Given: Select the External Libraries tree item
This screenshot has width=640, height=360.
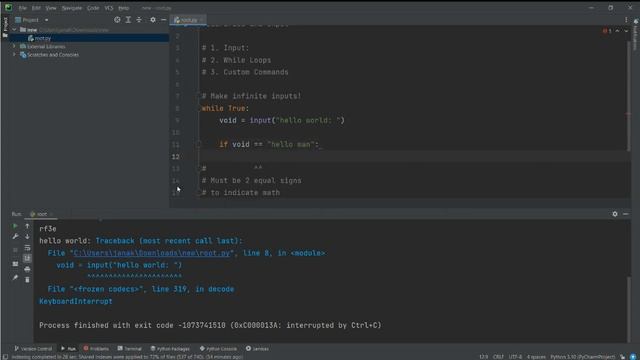Looking at the screenshot, I should [46, 47].
